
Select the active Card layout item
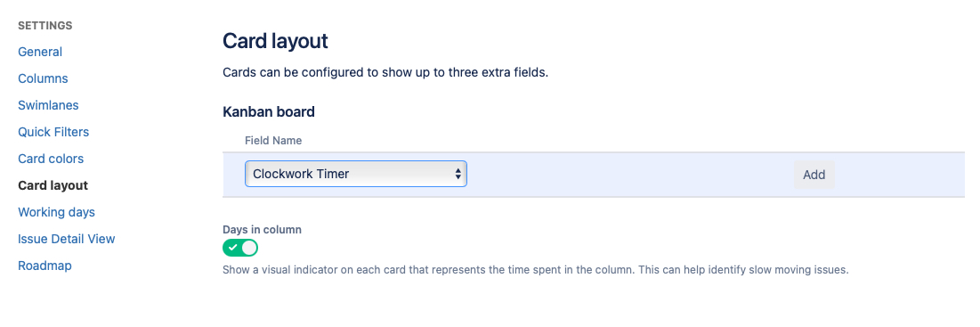pyautogui.click(x=53, y=185)
